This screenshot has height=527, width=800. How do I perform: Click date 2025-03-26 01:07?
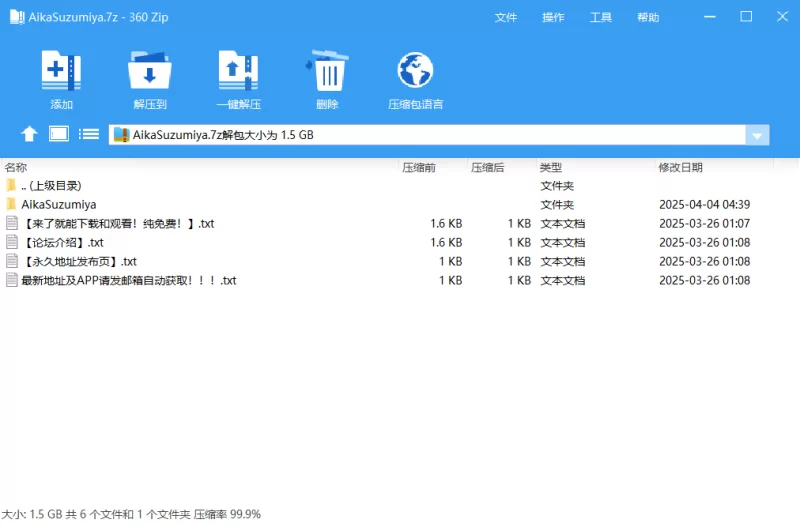(x=705, y=223)
